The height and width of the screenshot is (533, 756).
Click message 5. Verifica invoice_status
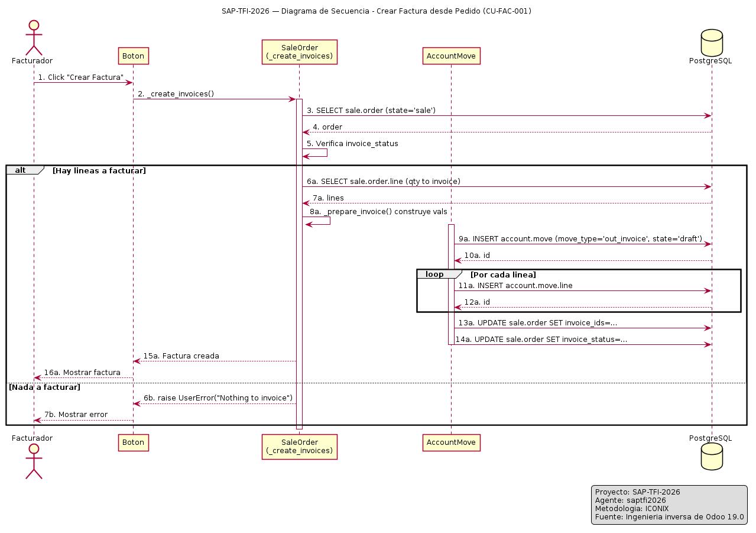pos(352,144)
